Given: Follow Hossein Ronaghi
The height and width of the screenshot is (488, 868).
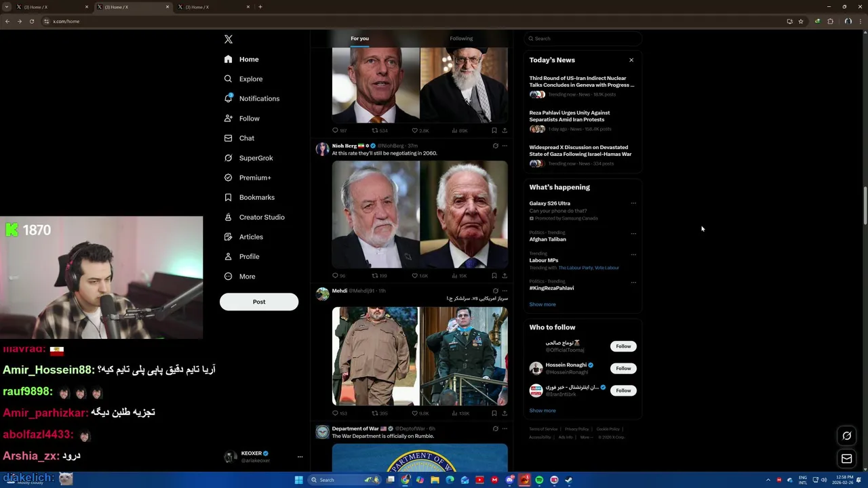Looking at the screenshot, I should click(x=623, y=368).
